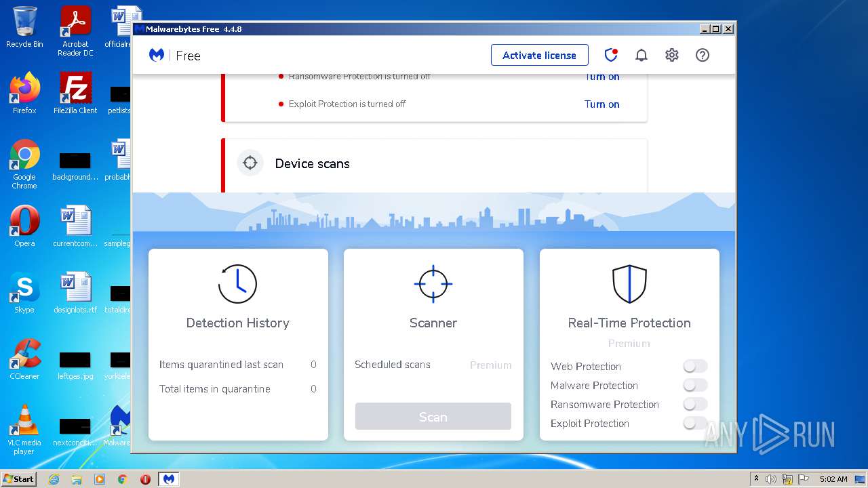Open the background file on desktop
The image size is (868, 488).
coord(75,166)
